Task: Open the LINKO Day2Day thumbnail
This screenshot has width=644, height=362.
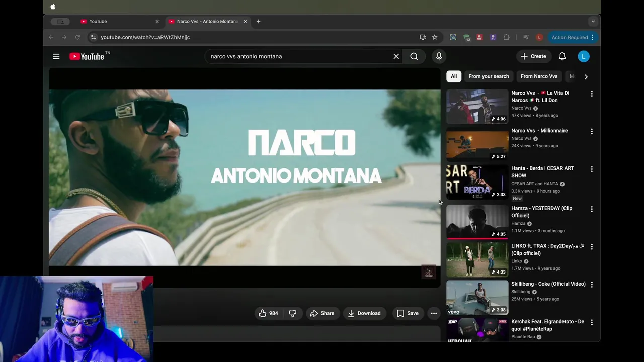Action: click(x=477, y=259)
